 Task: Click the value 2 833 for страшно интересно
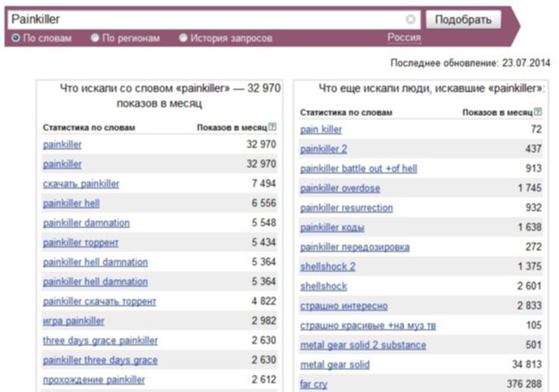click(x=530, y=305)
